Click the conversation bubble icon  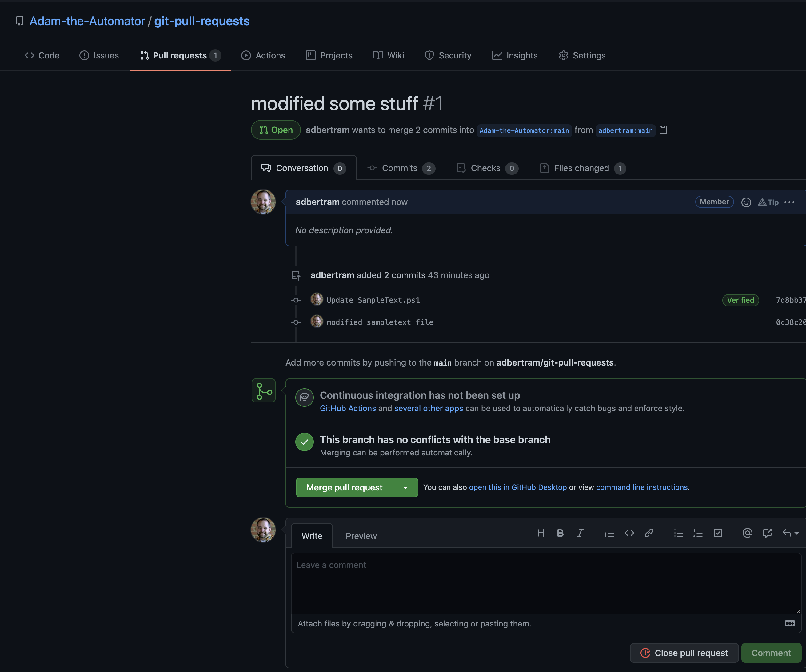[x=266, y=167]
